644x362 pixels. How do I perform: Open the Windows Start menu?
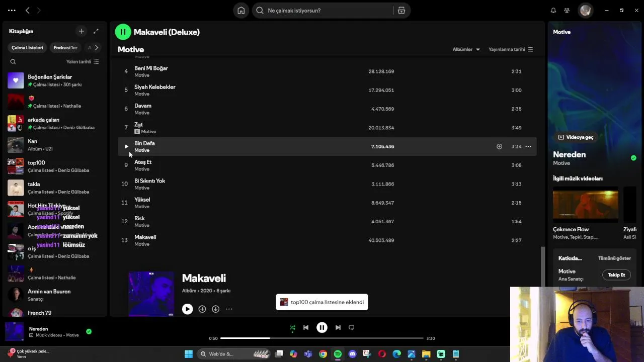tap(188, 354)
